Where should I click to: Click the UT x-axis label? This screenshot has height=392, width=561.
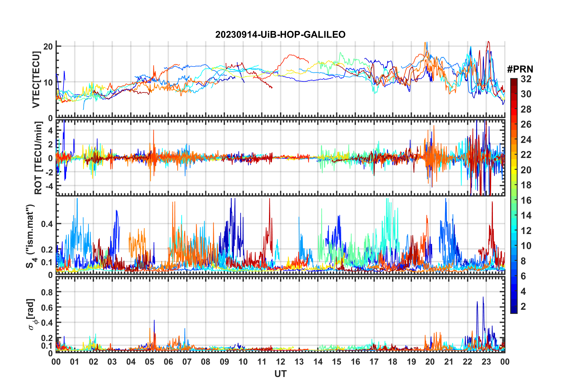coord(280,374)
